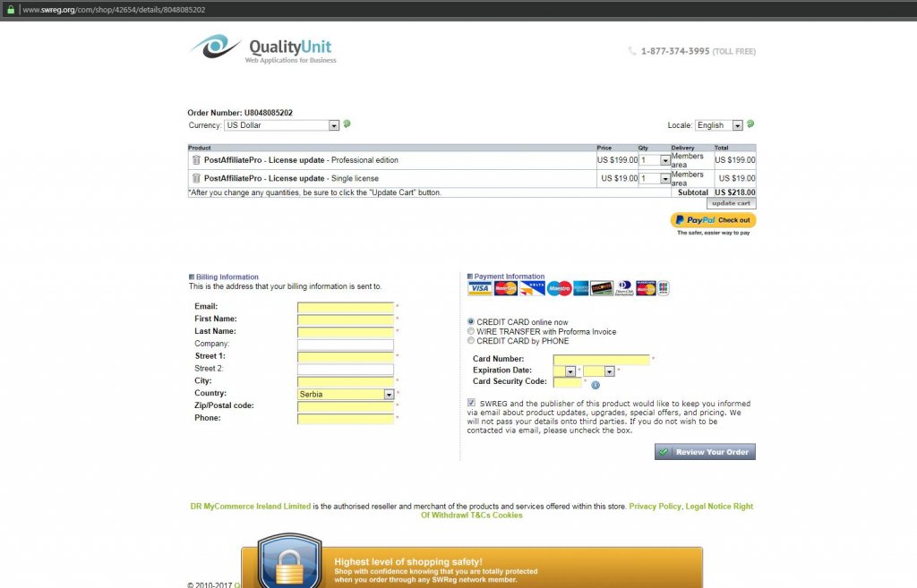Image resolution: width=917 pixels, height=588 pixels.
Task: Click Payment Information section icon
Action: point(469,277)
